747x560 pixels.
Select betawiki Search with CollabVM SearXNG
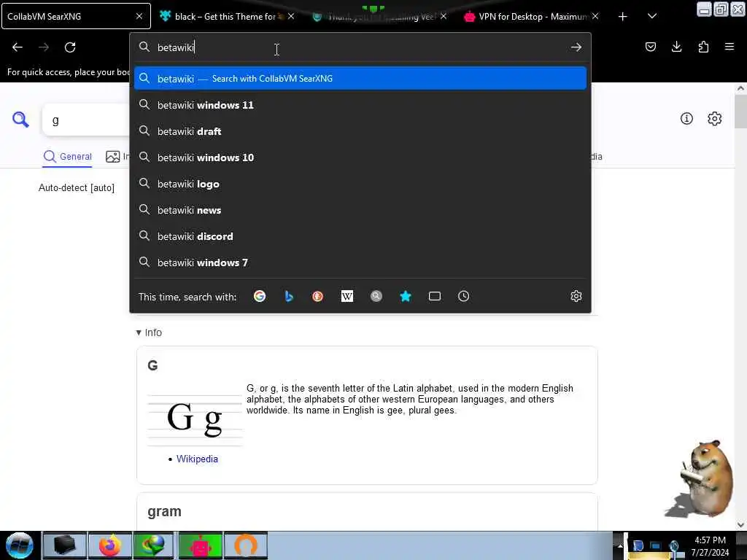[x=360, y=79]
